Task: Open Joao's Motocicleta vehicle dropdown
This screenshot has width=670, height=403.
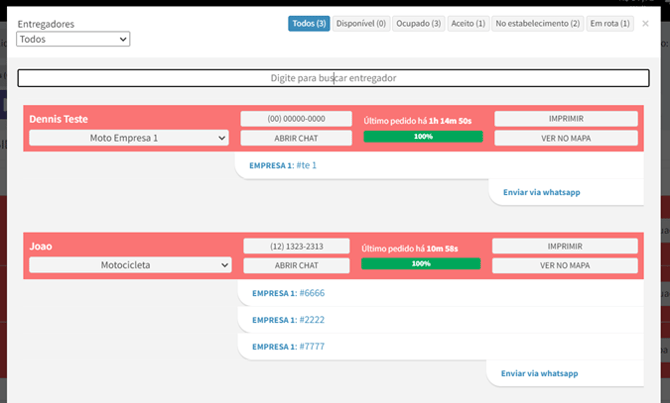Action: point(130,266)
